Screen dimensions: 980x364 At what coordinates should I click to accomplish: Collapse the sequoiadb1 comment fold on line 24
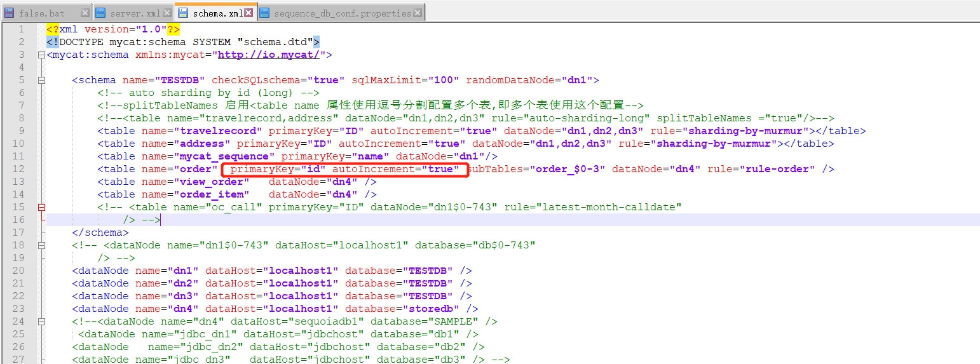pyautogui.click(x=42, y=322)
